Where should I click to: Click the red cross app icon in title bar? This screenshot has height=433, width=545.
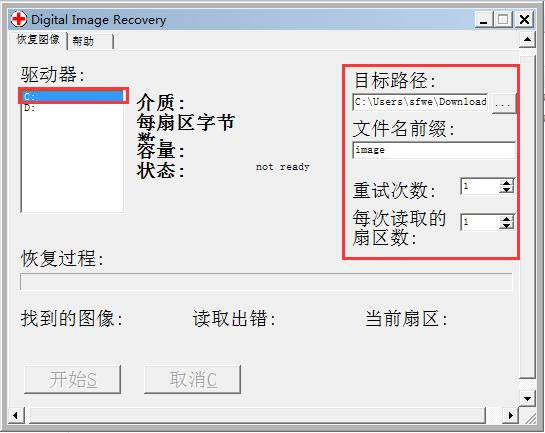click(x=18, y=19)
